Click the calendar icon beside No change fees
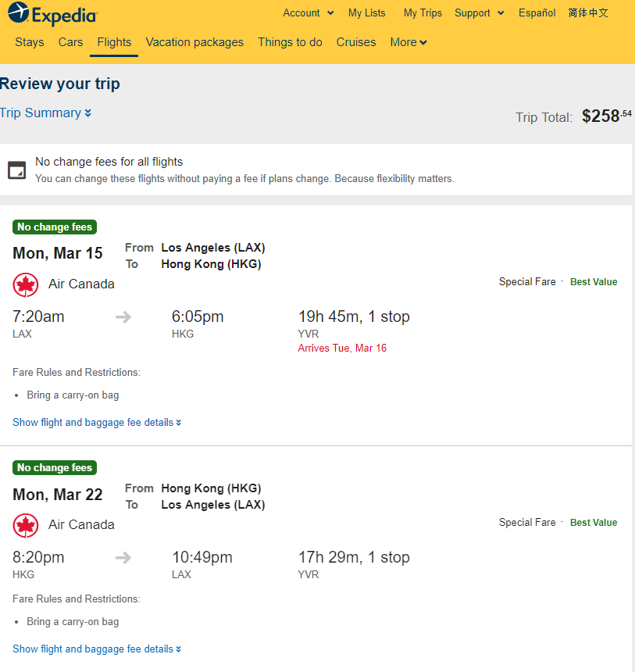635x672 pixels. 16,170
